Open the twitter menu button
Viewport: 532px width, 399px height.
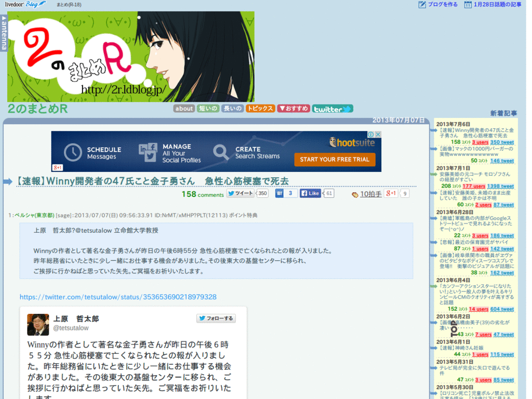(x=332, y=109)
